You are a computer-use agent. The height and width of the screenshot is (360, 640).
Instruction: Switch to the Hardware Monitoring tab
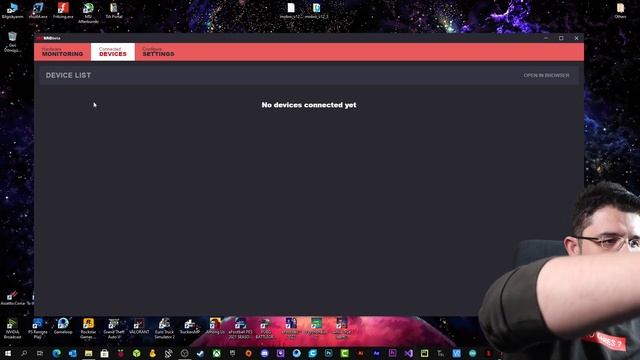[x=62, y=52]
